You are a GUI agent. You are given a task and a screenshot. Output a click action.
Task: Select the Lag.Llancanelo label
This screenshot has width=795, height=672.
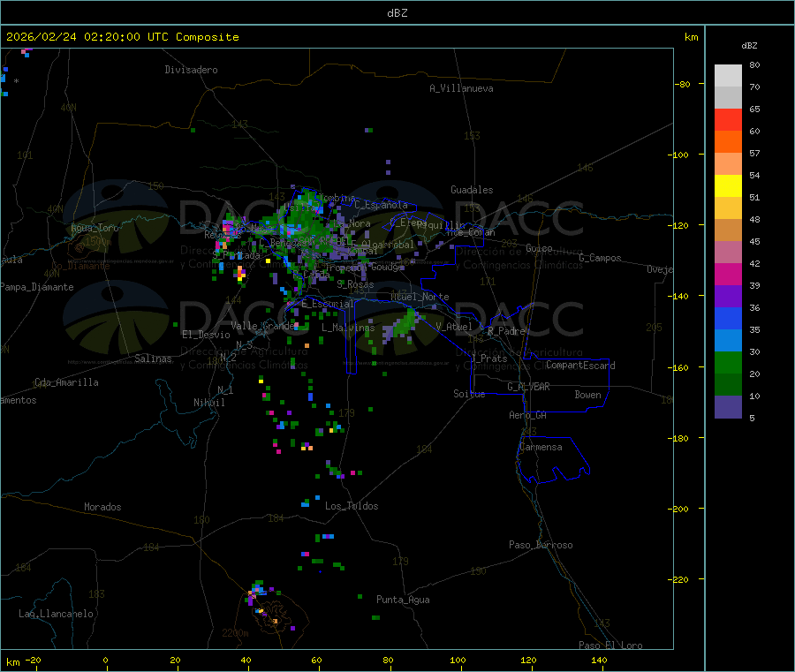(56, 614)
